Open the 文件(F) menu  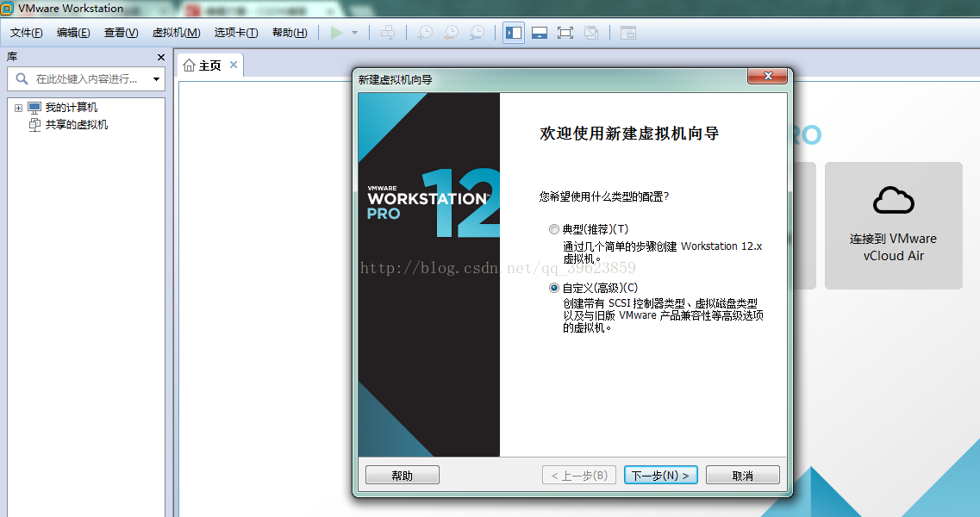point(26,33)
